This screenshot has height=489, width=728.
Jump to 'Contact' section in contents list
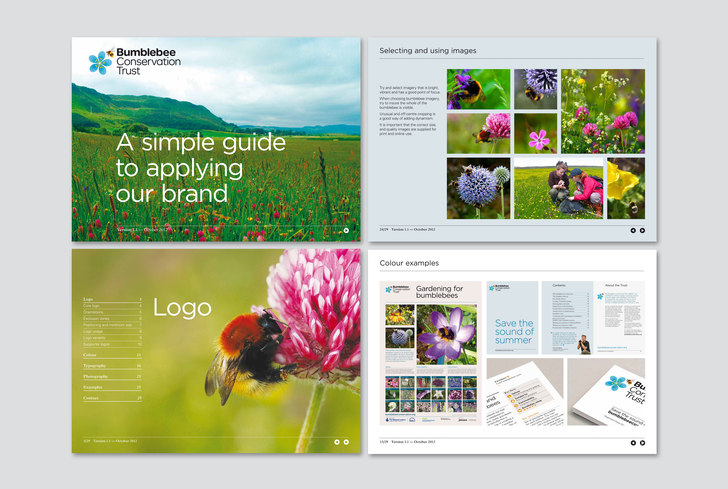coord(112,398)
